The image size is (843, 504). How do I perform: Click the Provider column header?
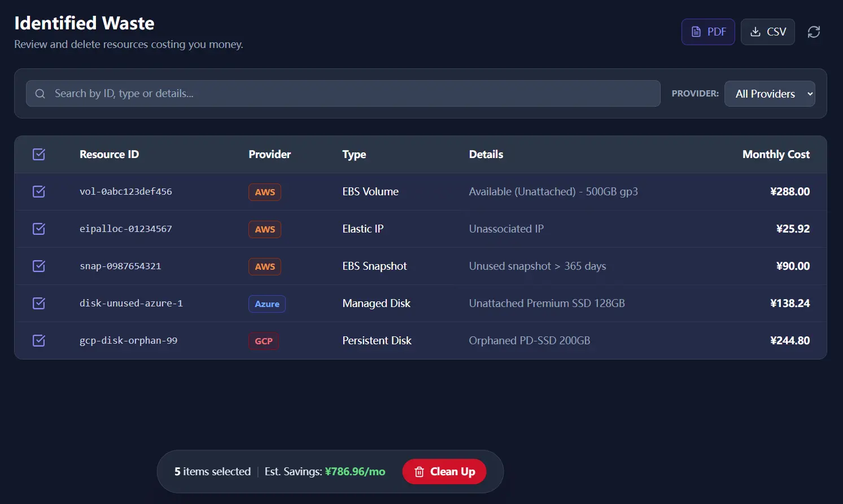pyautogui.click(x=270, y=154)
